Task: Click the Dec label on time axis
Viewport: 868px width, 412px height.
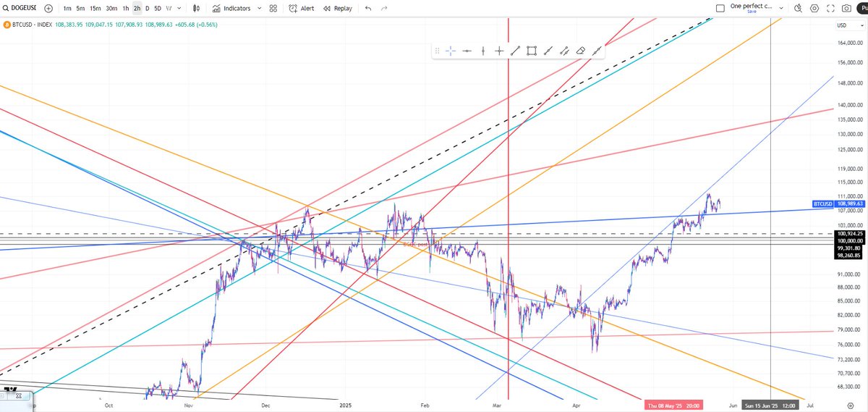Action: (x=265, y=406)
